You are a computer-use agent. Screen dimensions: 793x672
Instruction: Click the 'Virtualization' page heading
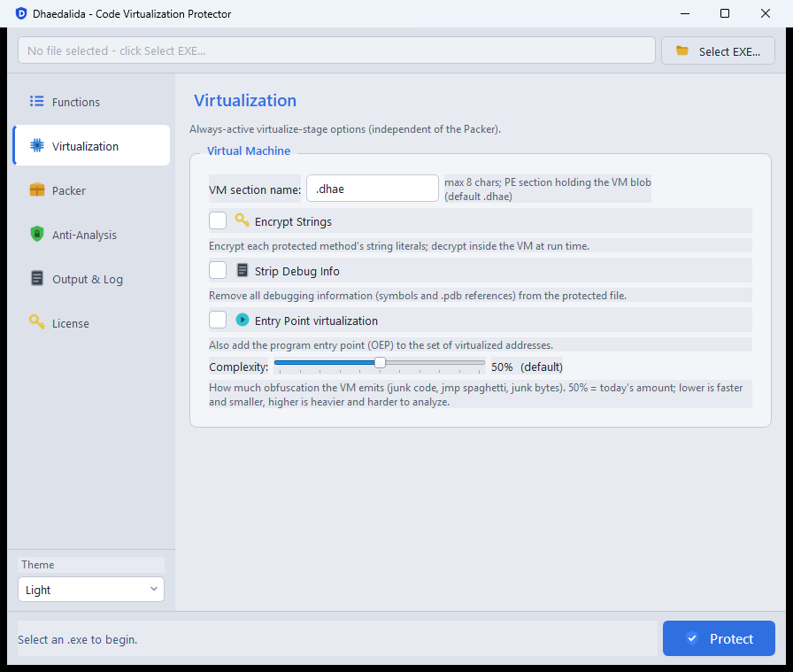245,100
